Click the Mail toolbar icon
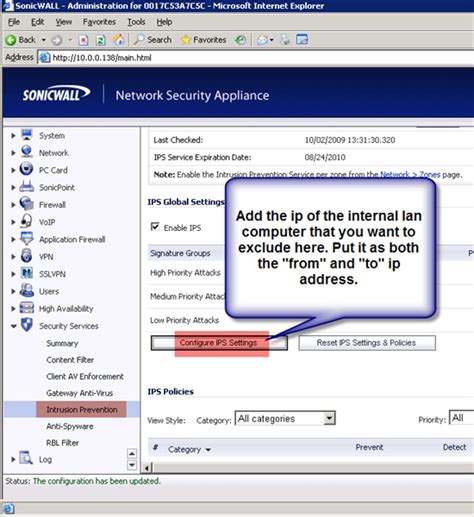The width and height of the screenshot is (474, 517). 263,40
